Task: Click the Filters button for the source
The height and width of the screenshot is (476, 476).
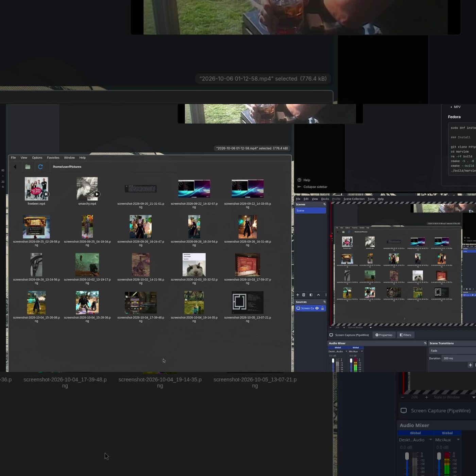Action: (405, 335)
